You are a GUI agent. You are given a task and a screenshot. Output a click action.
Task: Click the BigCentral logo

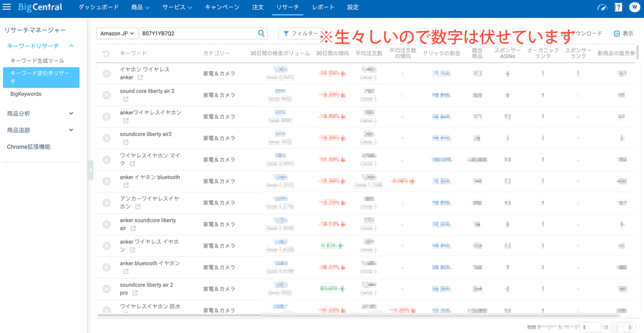coord(40,8)
